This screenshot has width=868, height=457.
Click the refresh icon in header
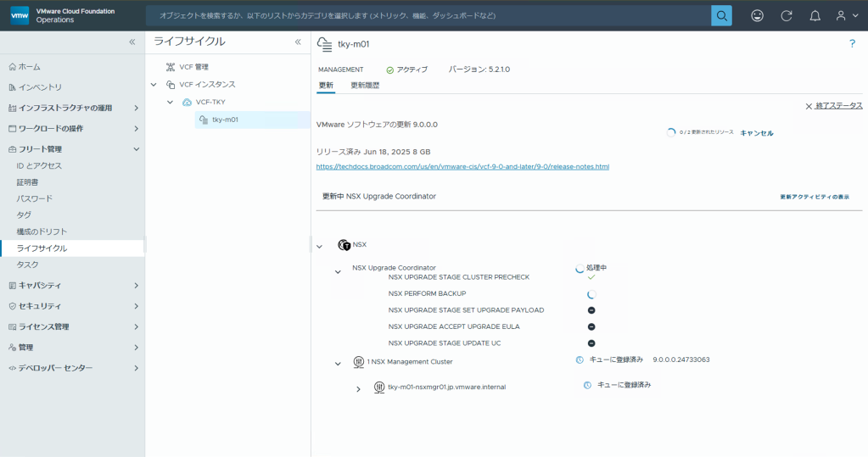pos(786,15)
